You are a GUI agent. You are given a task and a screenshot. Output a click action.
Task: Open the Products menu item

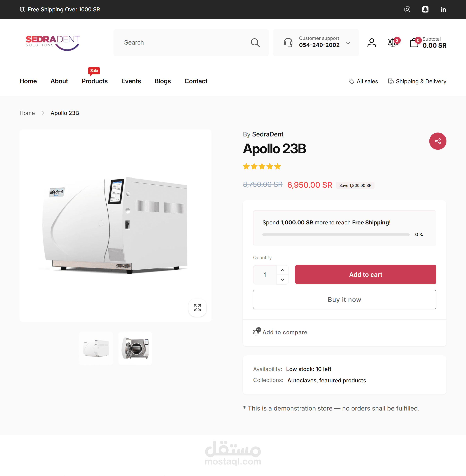[95, 81]
